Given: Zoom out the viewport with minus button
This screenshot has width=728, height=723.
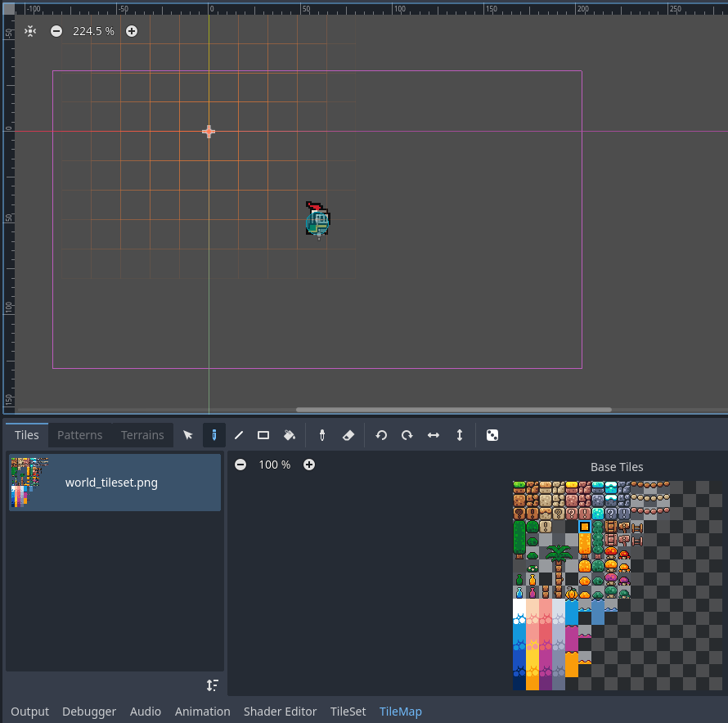Looking at the screenshot, I should pos(56,31).
